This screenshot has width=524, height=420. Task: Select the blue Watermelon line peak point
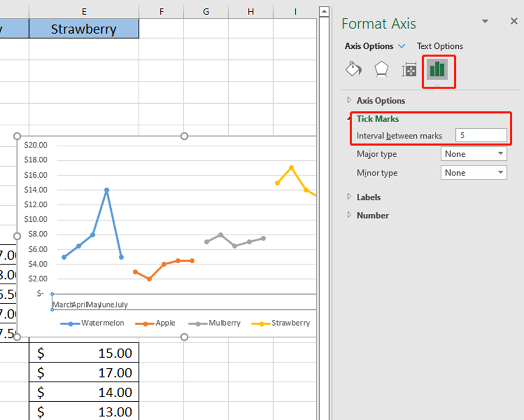coord(107,190)
